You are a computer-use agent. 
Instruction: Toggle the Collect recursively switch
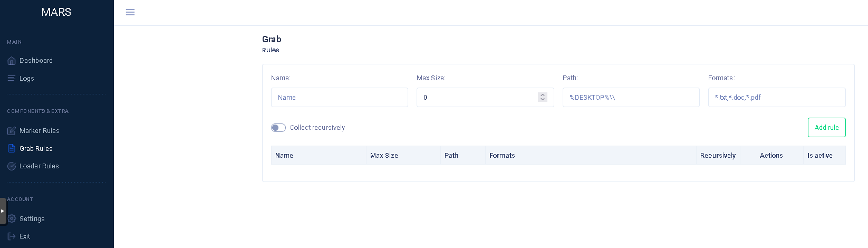pos(278,128)
